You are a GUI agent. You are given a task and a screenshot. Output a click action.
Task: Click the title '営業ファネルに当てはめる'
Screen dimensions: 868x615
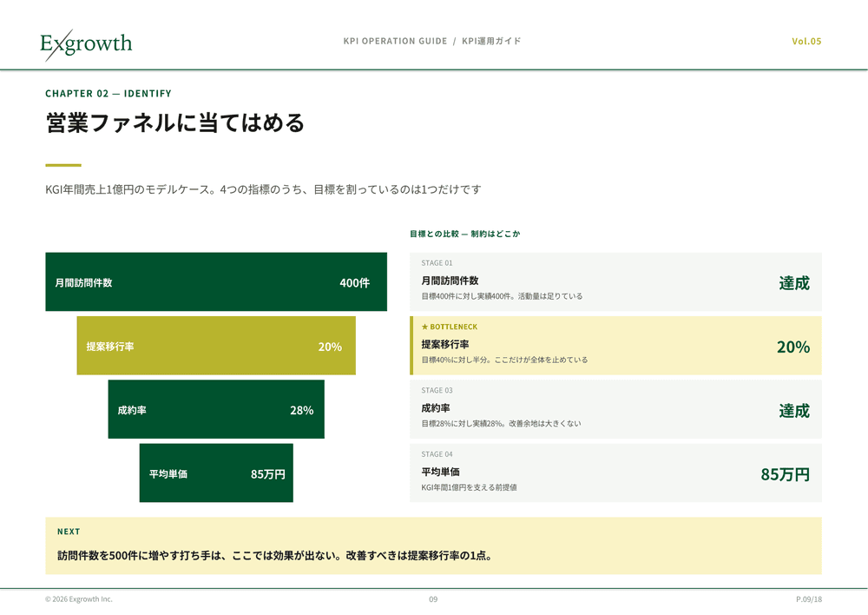pyautogui.click(x=175, y=122)
